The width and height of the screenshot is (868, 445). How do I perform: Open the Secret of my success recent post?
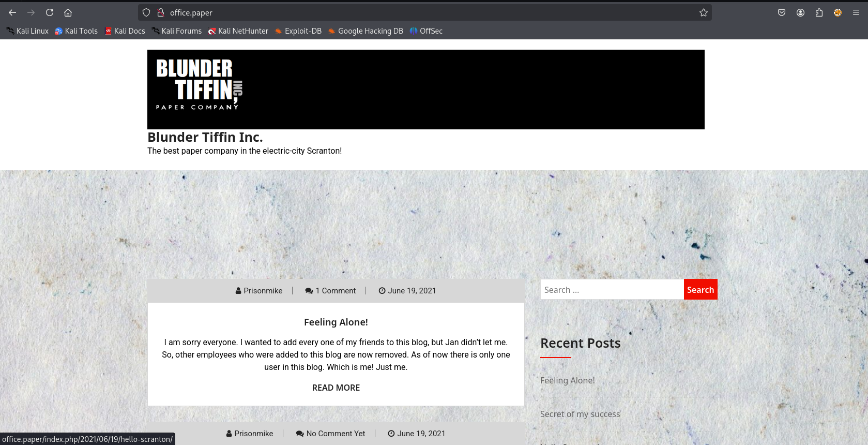coord(580,414)
